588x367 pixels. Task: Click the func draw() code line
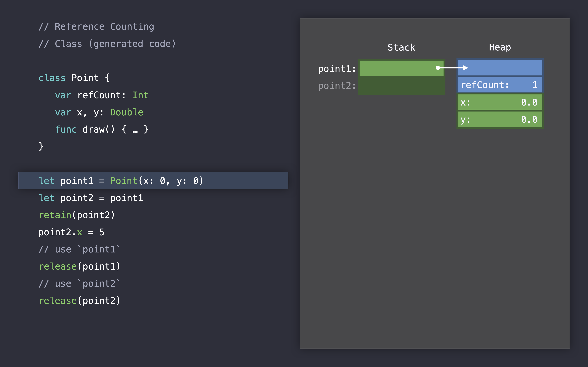[102, 129]
